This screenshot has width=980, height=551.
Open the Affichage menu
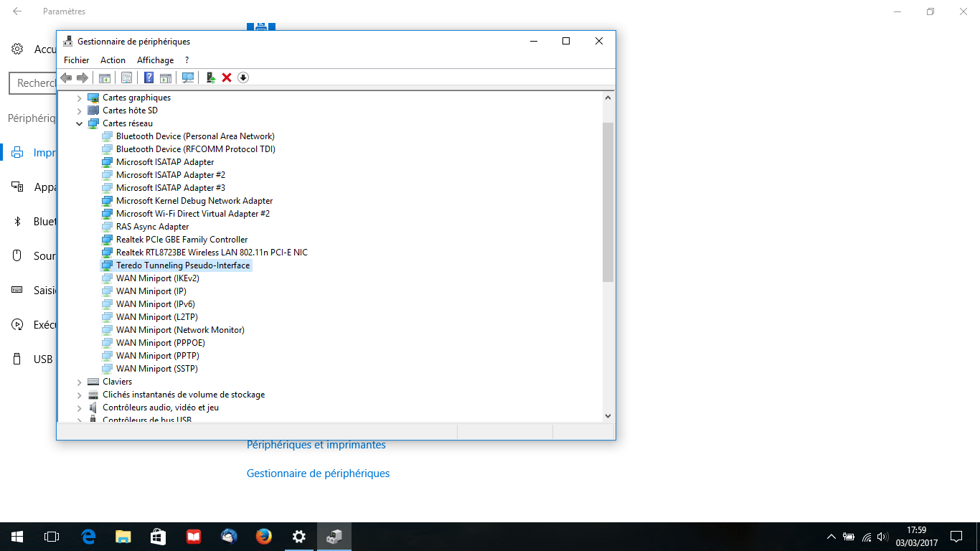[x=155, y=60]
